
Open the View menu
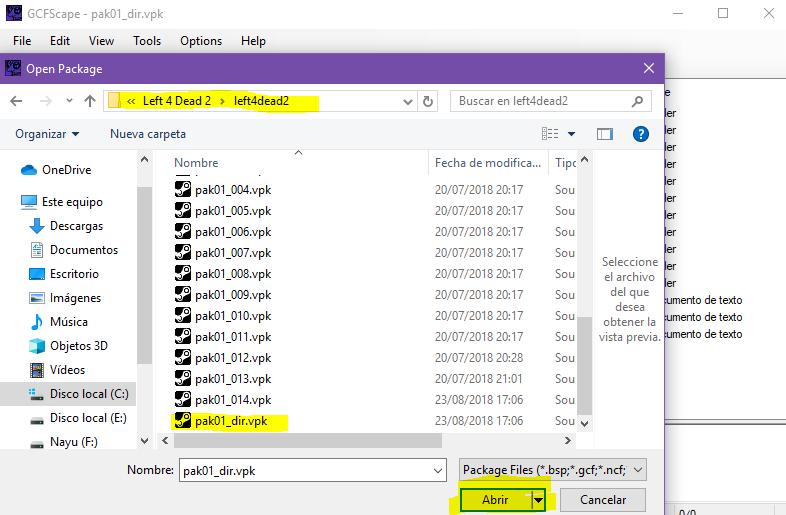pyautogui.click(x=101, y=41)
